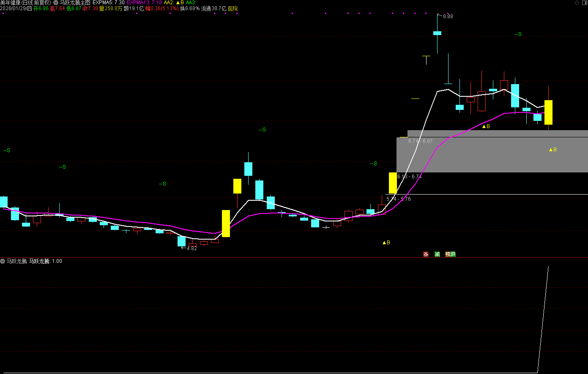The image size is (588, 374).
Task: Click the leftmost --S sell signal
Action: point(6,150)
